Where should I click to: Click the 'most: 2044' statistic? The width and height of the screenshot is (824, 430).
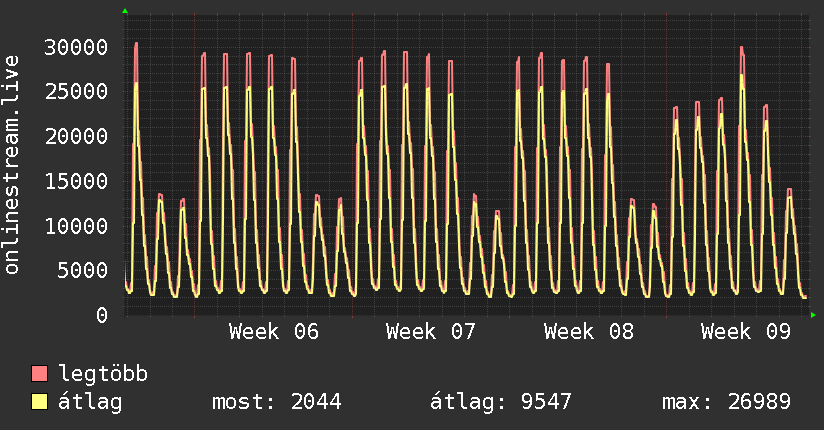(277, 402)
